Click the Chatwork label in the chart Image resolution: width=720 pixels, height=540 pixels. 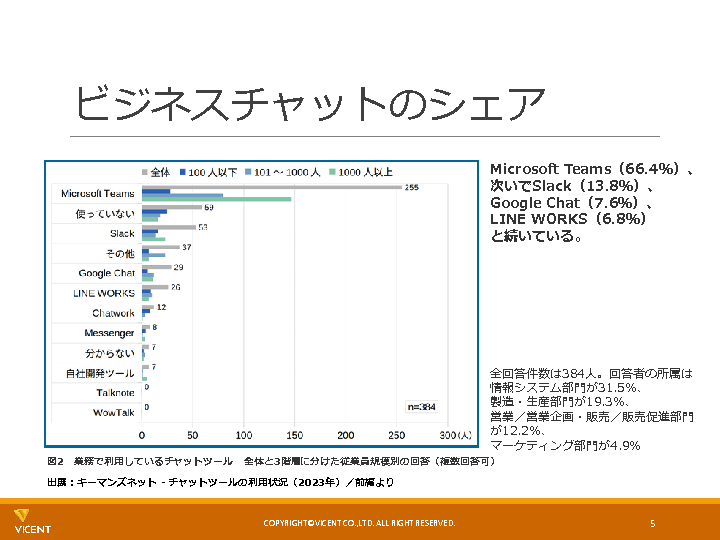(x=112, y=313)
